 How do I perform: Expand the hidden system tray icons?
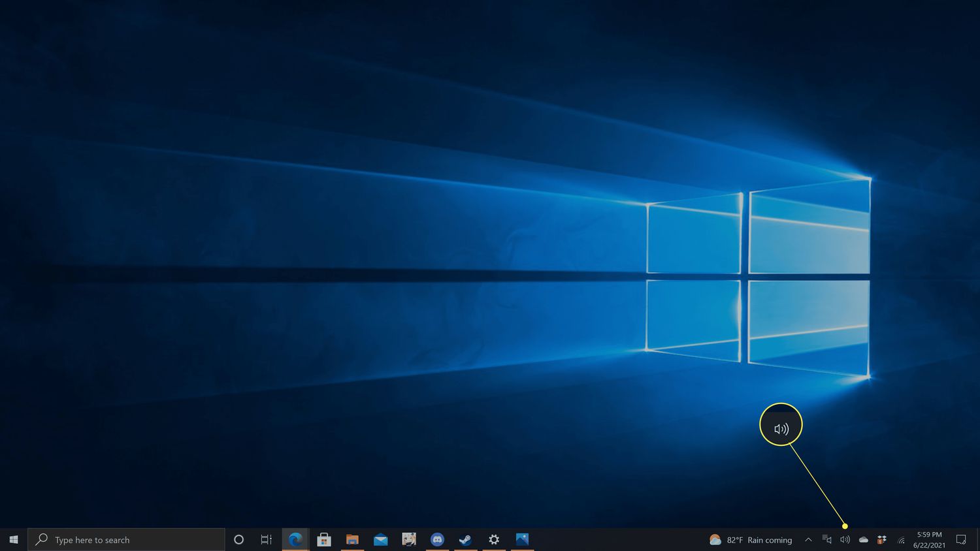click(x=808, y=540)
